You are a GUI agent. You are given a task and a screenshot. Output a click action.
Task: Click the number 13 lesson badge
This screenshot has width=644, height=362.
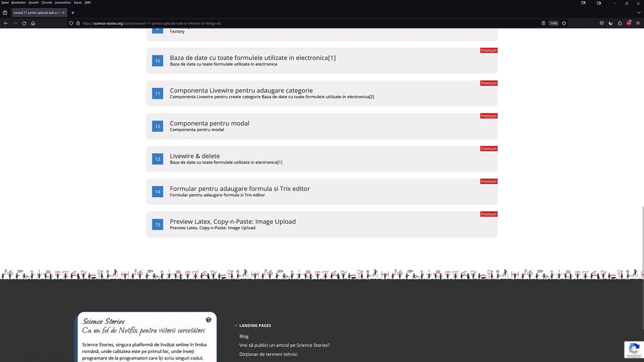[157, 159]
